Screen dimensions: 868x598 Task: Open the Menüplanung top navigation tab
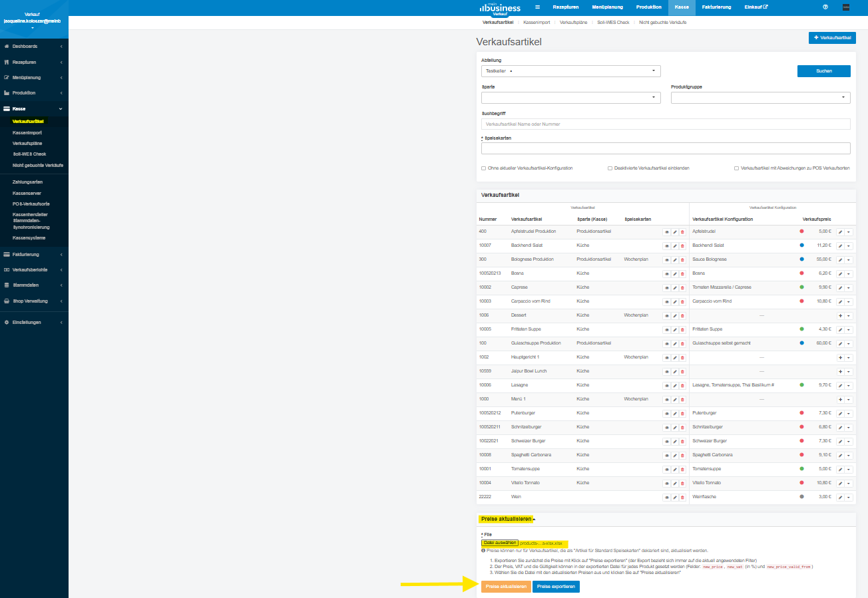tap(607, 7)
